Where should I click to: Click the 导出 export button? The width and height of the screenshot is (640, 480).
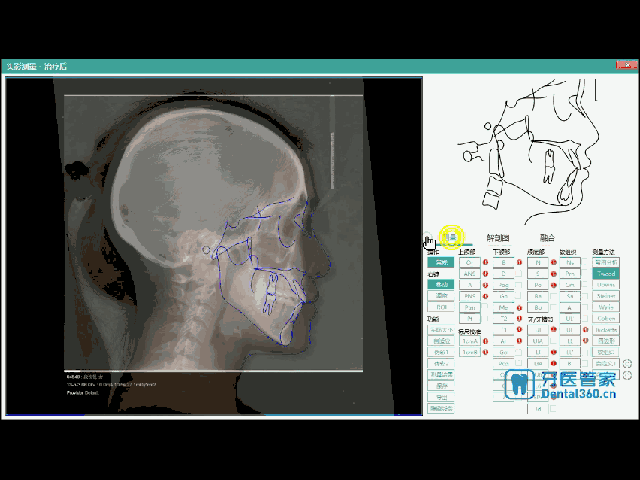441,397
